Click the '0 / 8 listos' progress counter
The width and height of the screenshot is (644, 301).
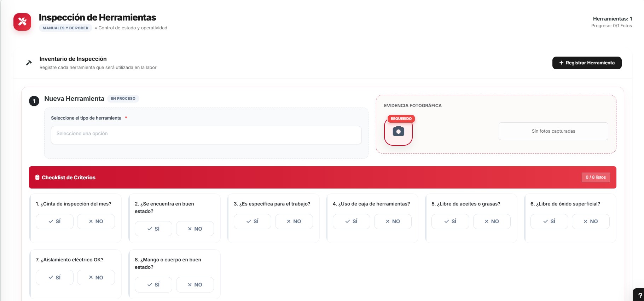(596, 177)
